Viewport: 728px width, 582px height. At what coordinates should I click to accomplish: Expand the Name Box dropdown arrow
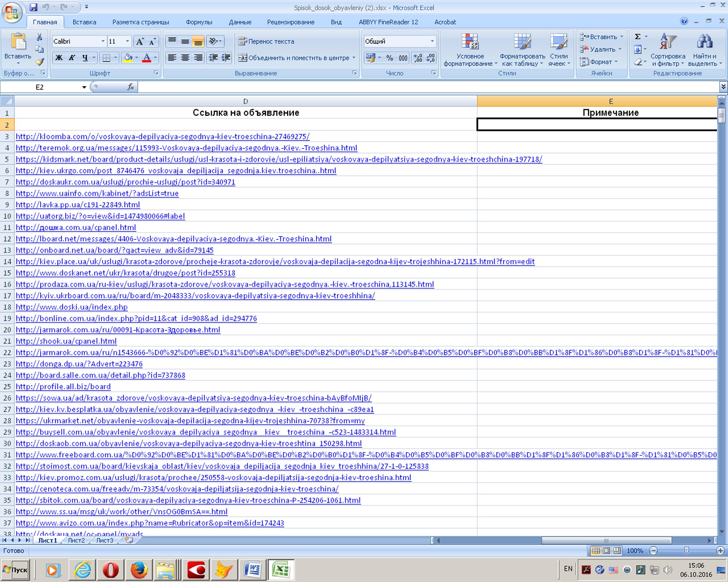pos(84,87)
